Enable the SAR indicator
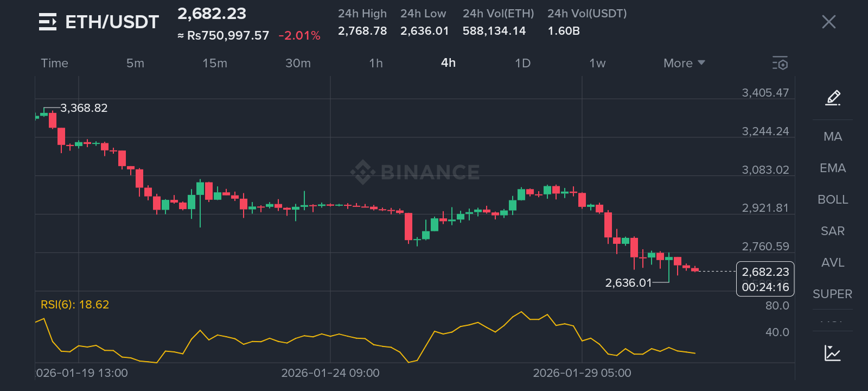 [x=833, y=231]
